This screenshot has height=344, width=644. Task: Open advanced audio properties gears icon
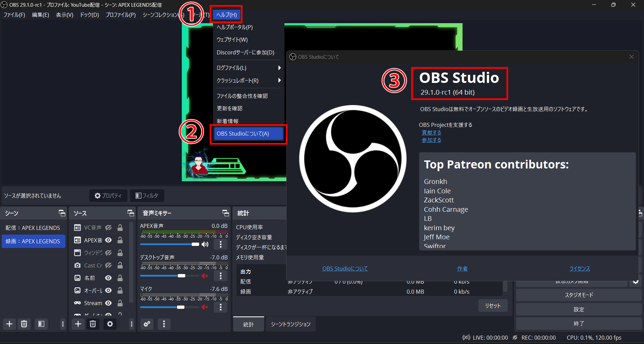click(x=147, y=324)
